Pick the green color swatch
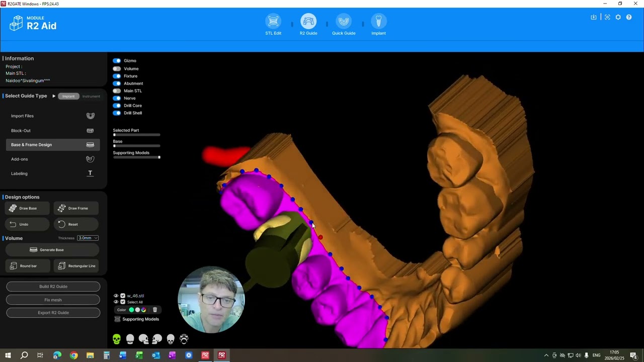This screenshot has width=644, height=362. [x=132, y=310]
